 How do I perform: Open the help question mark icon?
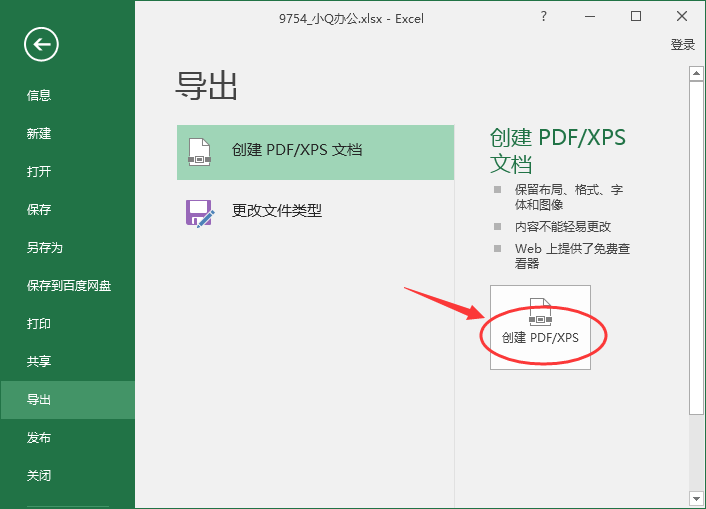pyautogui.click(x=543, y=17)
